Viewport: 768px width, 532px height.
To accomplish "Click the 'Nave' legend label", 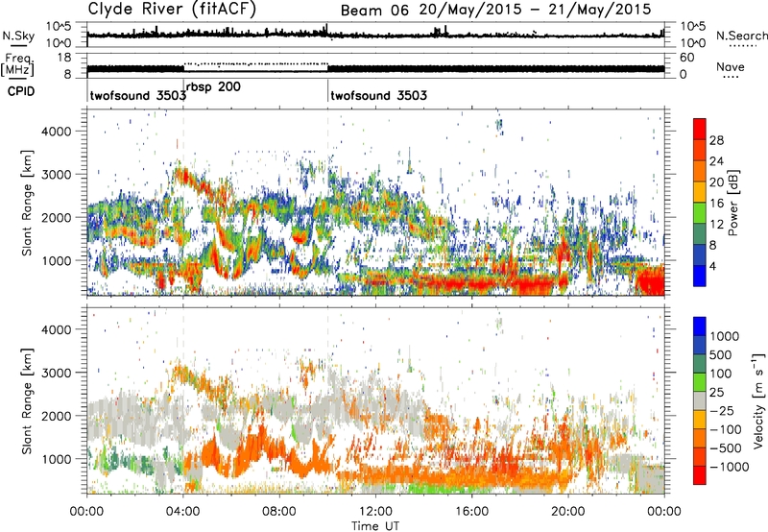I will tap(731, 66).
